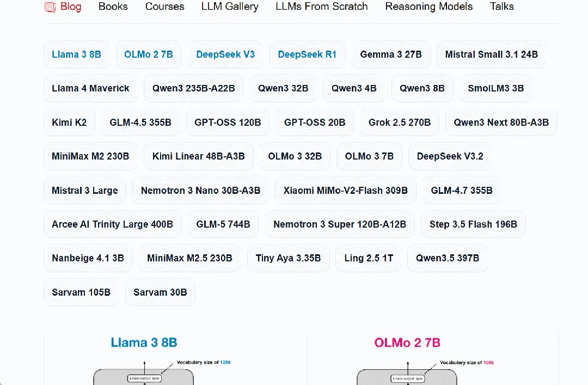
Task: Select Ling 2.5 1T
Action: click(369, 258)
